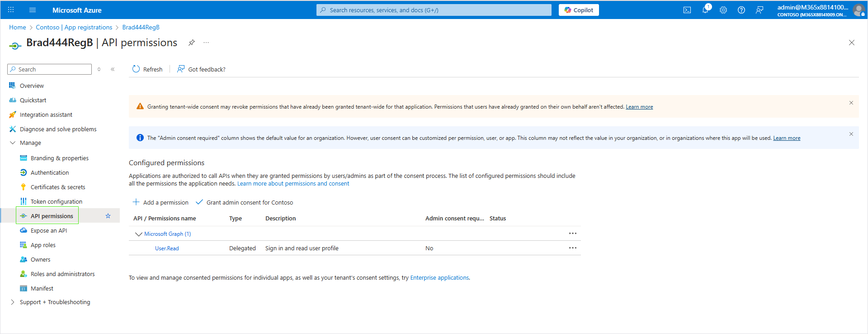
Task: Go to Expose an API page
Action: point(48,230)
